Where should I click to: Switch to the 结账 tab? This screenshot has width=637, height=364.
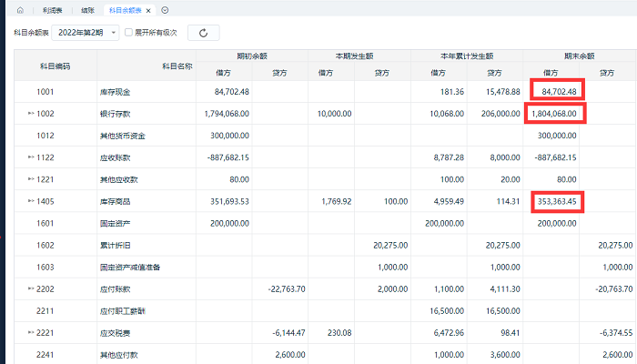click(86, 9)
